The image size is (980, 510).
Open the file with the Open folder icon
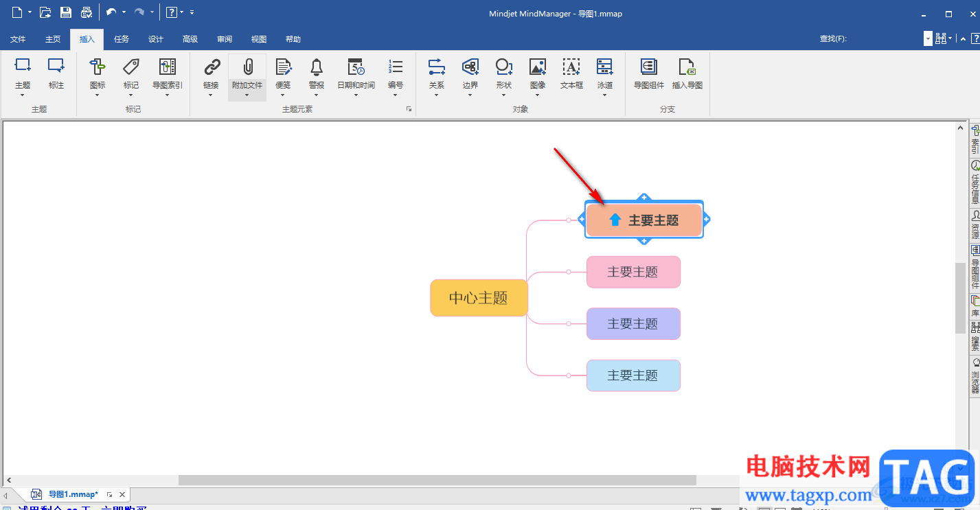(45, 12)
